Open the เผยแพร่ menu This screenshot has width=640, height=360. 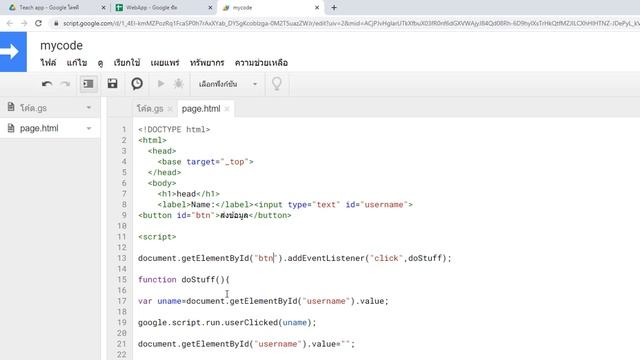point(165,63)
